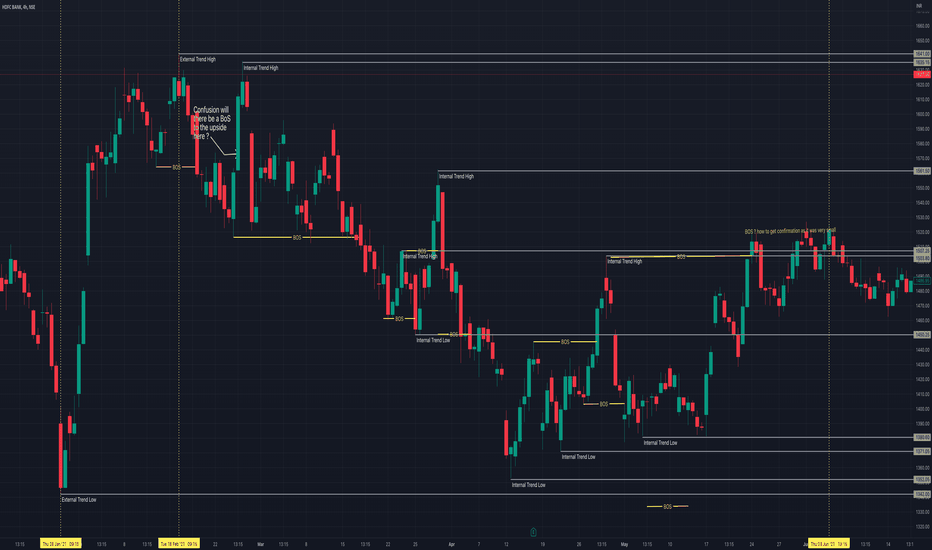
Task: Select the Internal Trend Low label on the 1371.05 line
Action: 578,457
